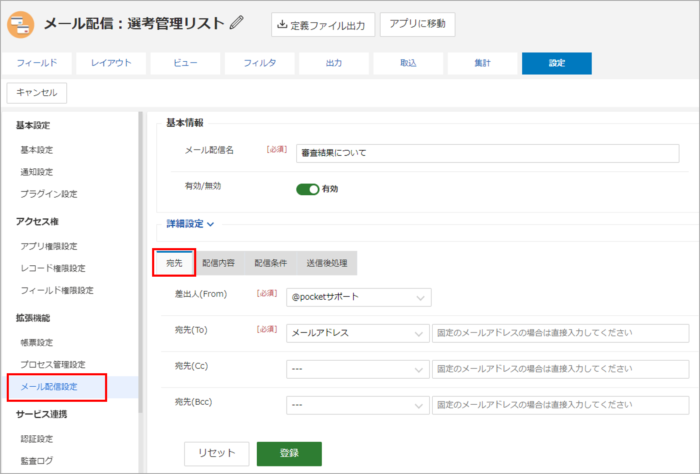Viewport: 700px width, 474px height.
Task: Open 基本設定 in the sidebar
Action: pyautogui.click(x=37, y=150)
